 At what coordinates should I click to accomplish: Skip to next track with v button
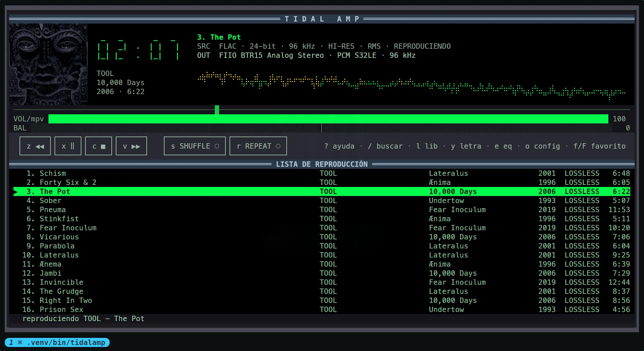tap(131, 146)
